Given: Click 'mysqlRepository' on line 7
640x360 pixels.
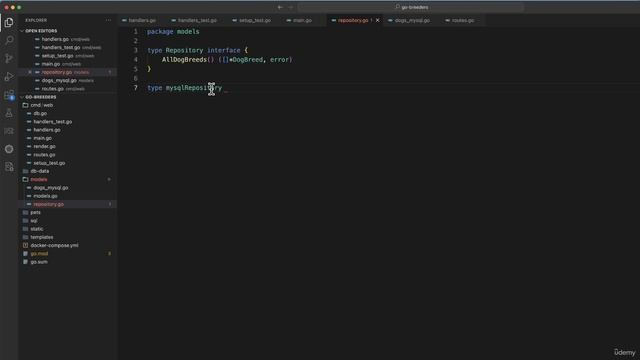Looking at the screenshot, I should [x=193, y=88].
